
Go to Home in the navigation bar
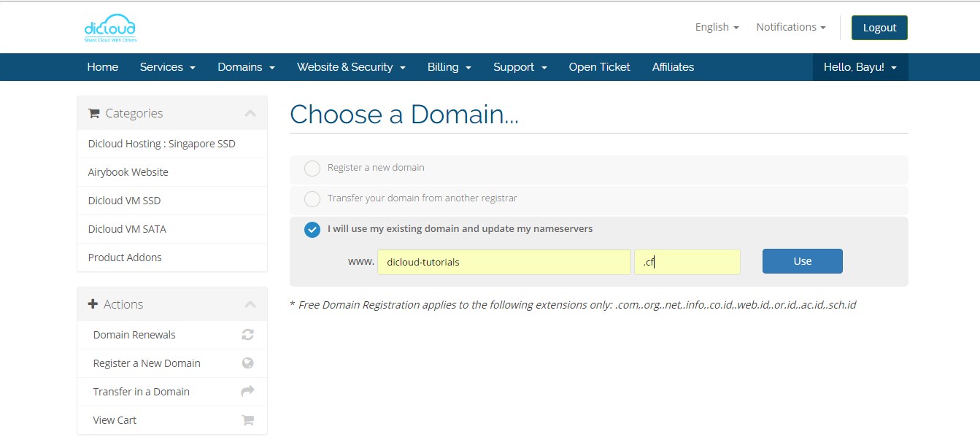click(103, 67)
